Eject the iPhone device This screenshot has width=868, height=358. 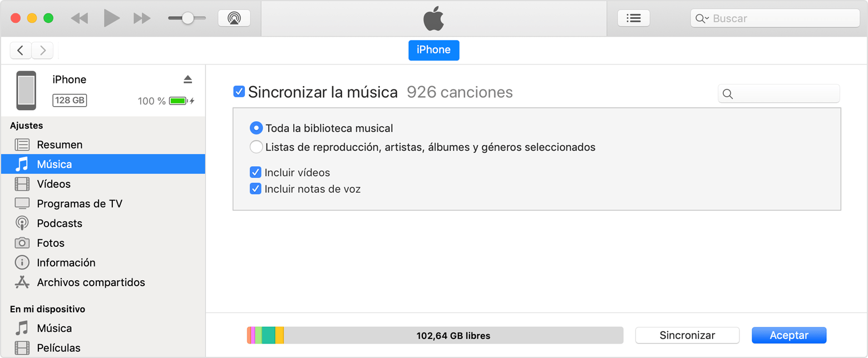188,79
